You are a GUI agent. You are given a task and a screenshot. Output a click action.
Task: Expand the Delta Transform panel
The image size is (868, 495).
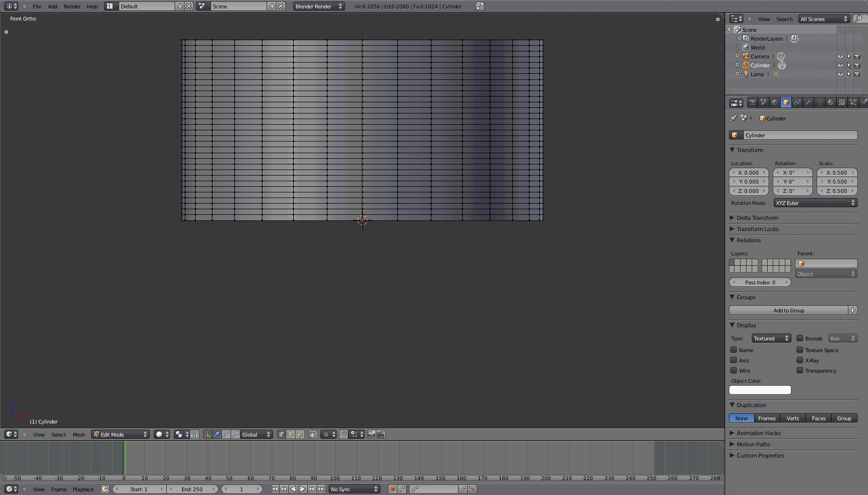tap(757, 218)
